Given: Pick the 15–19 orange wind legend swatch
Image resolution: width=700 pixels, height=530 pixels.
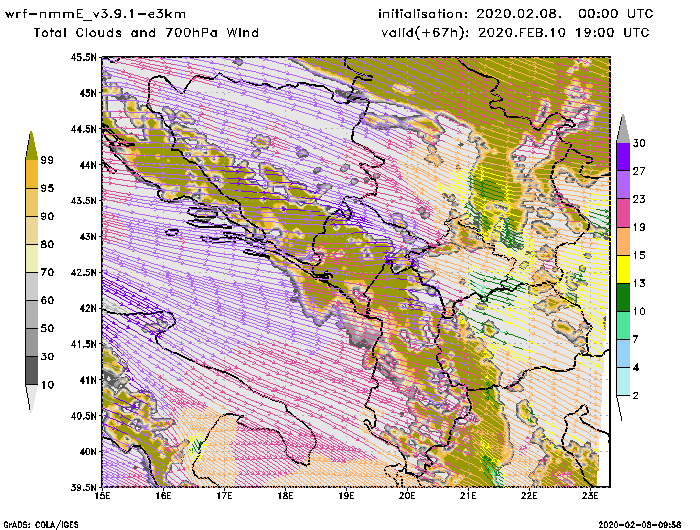Looking at the screenshot, I should tap(623, 241).
